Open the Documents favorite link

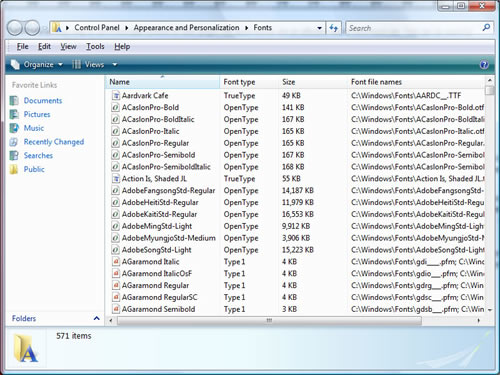(43, 100)
